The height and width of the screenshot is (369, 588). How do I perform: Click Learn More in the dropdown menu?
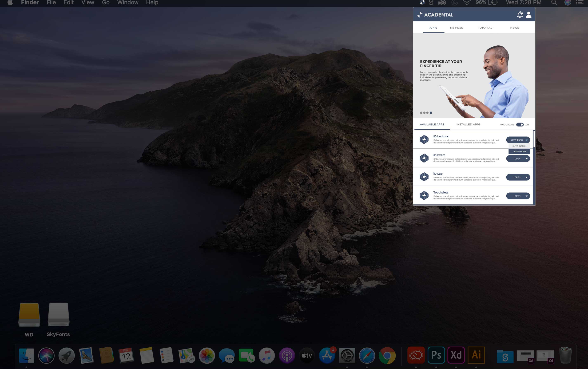[519, 151]
